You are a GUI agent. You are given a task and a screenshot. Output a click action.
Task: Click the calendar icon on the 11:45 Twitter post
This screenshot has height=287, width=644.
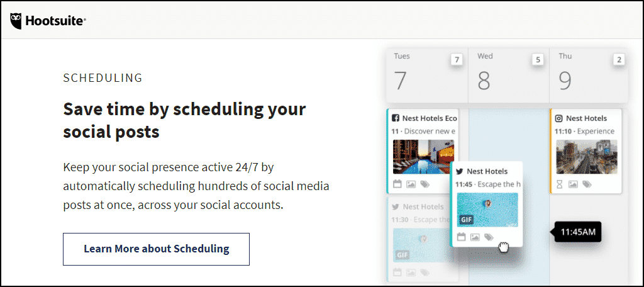[x=461, y=237]
